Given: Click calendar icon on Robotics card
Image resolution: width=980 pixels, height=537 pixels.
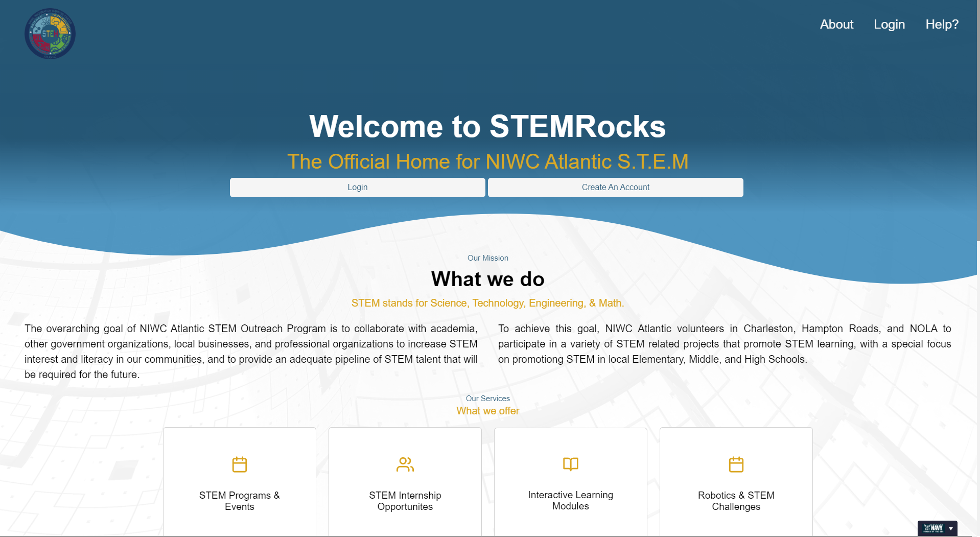Looking at the screenshot, I should pyautogui.click(x=736, y=464).
